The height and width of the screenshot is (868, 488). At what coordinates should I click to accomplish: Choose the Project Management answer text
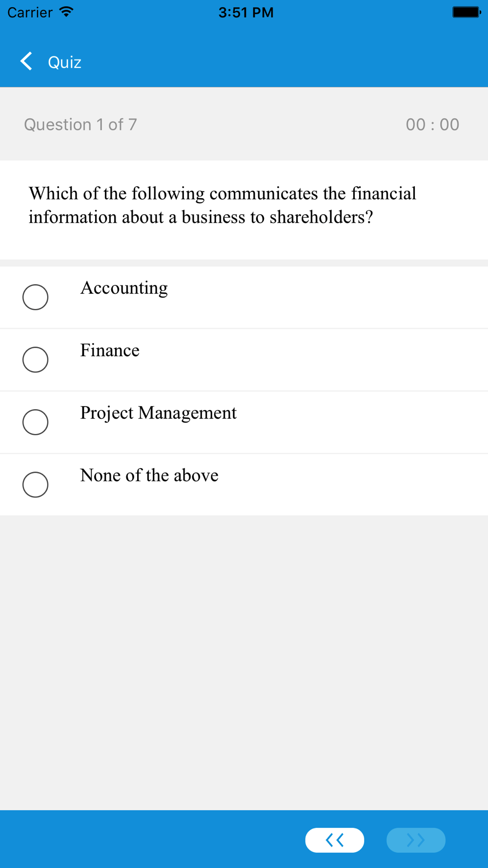pos(158,413)
